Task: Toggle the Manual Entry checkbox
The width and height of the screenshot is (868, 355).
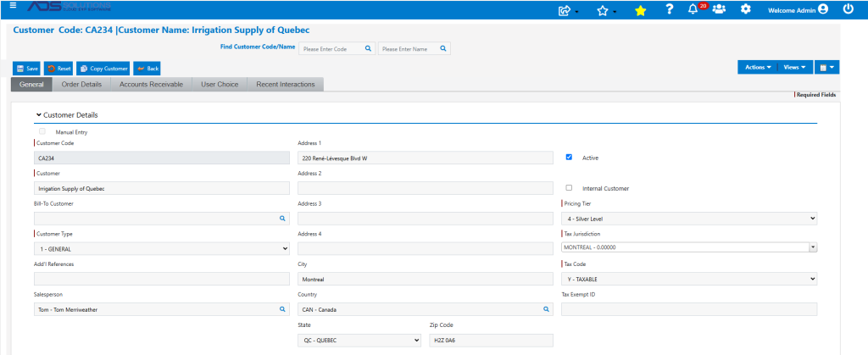Action: click(x=42, y=131)
